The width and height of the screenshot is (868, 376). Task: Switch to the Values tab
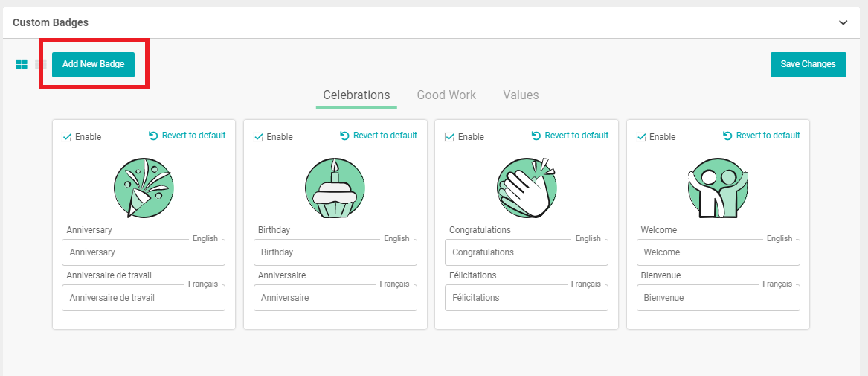[x=521, y=95]
